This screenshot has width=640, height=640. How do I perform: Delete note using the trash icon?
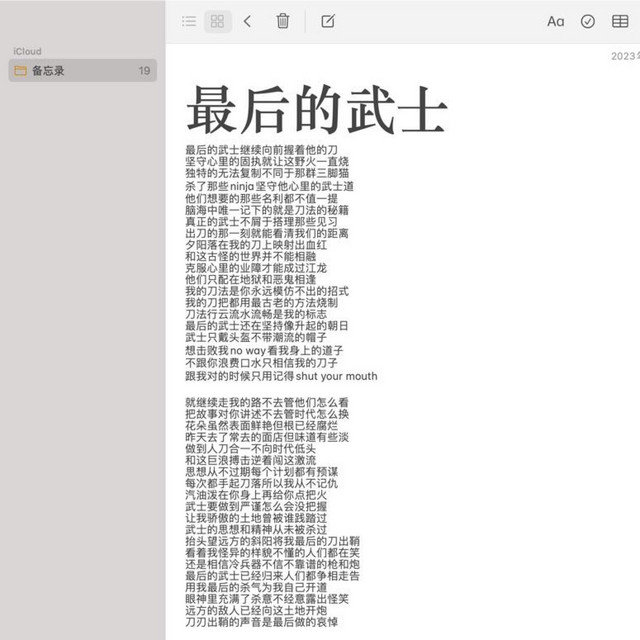click(x=283, y=21)
